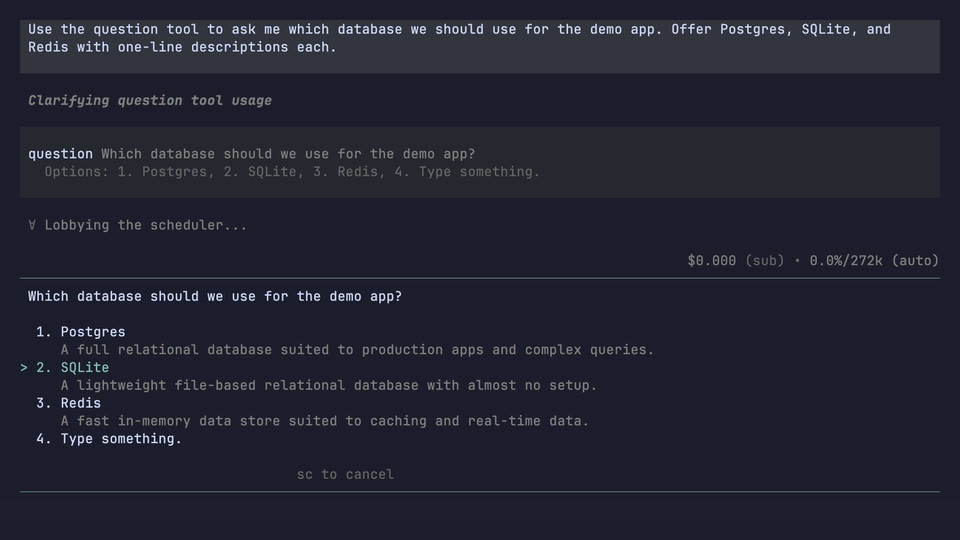The height and width of the screenshot is (540, 960).
Task: Click the 'question' tool call label
Action: point(60,154)
